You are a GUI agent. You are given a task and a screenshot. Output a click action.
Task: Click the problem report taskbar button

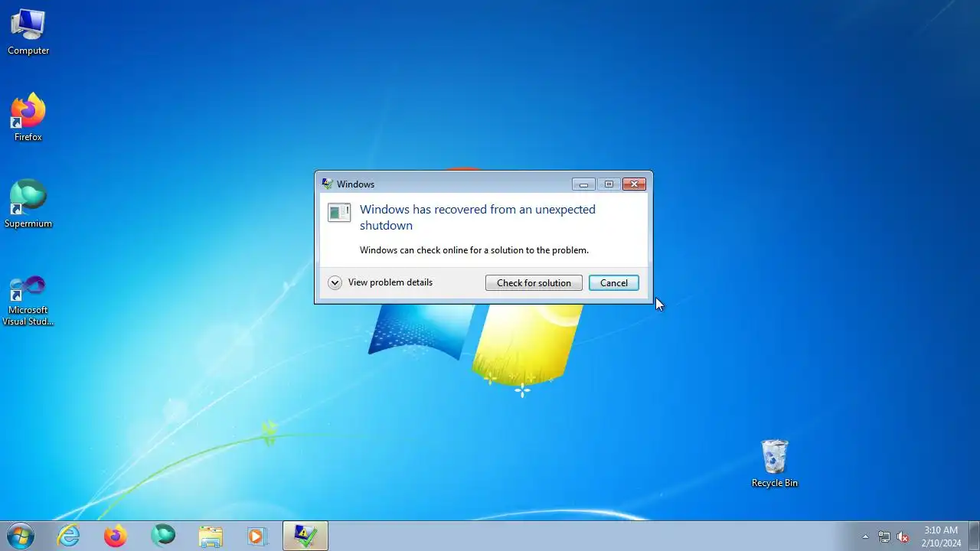(x=305, y=536)
